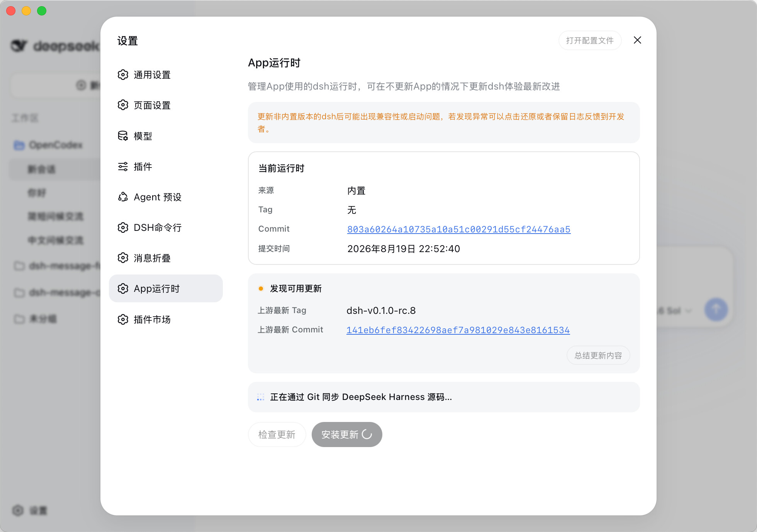
Task: Click the date 2026年8月19日 22:52:40
Action: coord(404,249)
